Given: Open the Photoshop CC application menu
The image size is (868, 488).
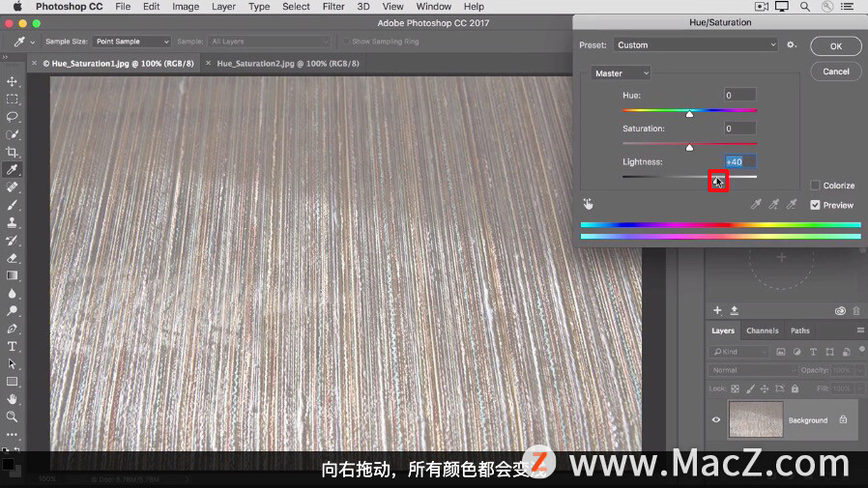Looking at the screenshot, I should pos(70,7).
